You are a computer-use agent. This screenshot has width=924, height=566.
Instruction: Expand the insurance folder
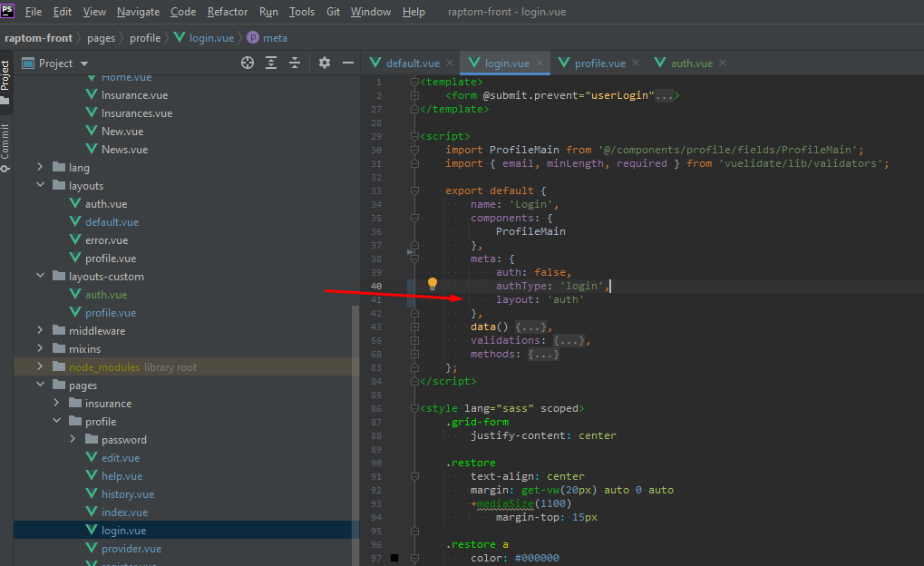tap(56, 403)
